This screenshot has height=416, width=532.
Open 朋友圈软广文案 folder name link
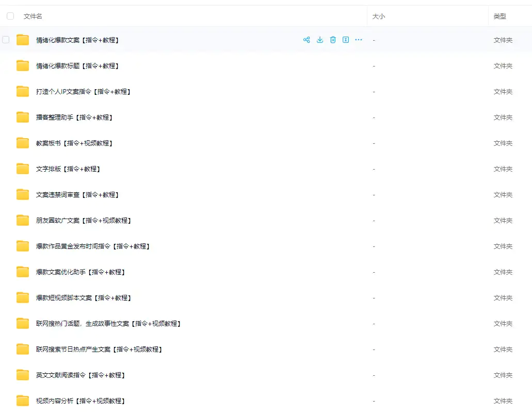point(83,221)
